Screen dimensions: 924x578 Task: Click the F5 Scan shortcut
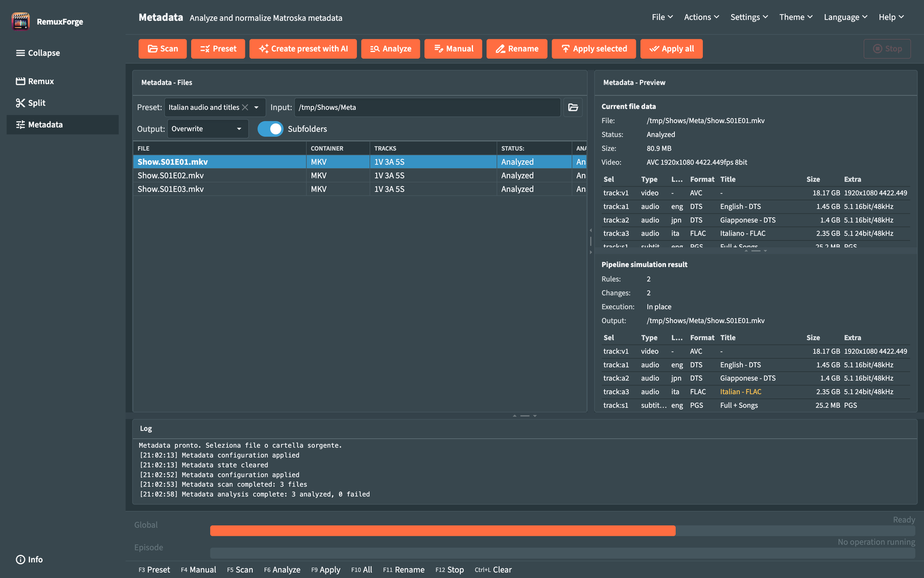tap(240, 570)
